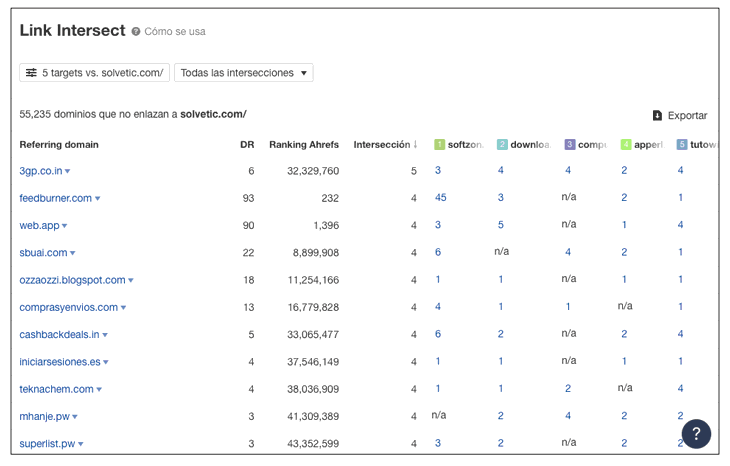The image size is (730, 466).
Task: Open the Todas las intersecciones dropdown
Action: pos(243,73)
